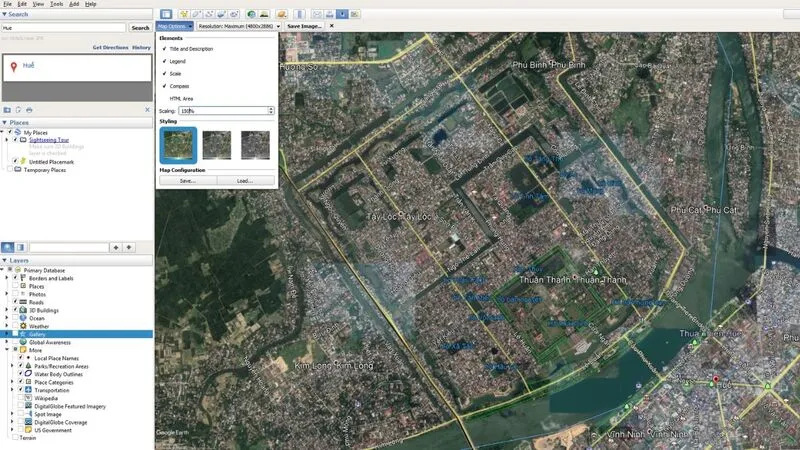Image resolution: width=800 pixels, height=450 pixels.
Task: Click the Record a Tour icon
Action: coord(234,14)
